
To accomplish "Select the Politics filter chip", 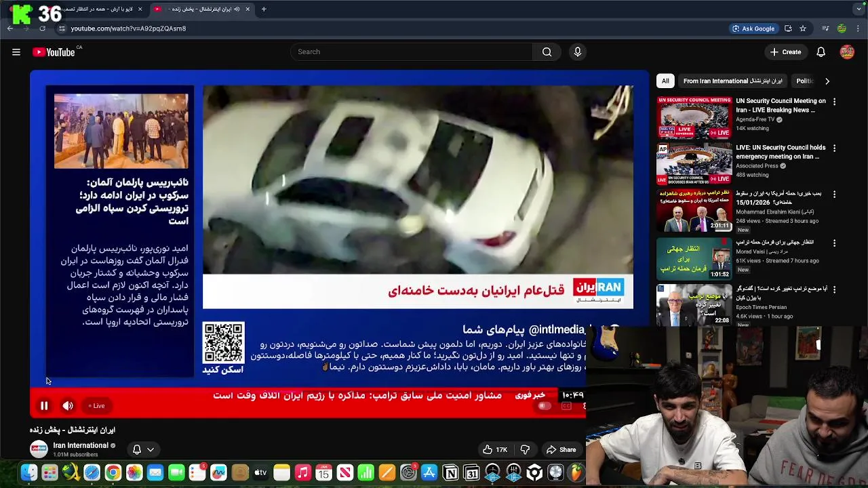I will pos(805,81).
